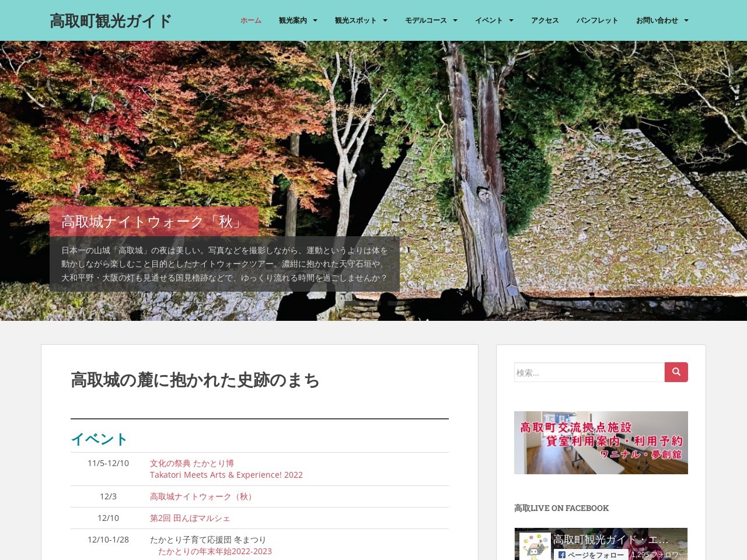Image resolution: width=747 pixels, height=560 pixels.
Task: Click the 高取町観光ガイド site title
Action: click(110, 21)
